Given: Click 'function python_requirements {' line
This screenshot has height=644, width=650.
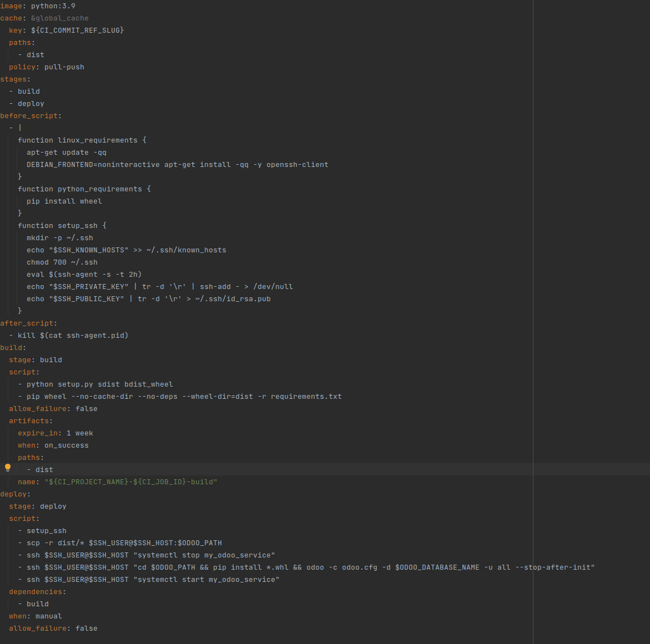Looking at the screenshot, I should 84,189.
